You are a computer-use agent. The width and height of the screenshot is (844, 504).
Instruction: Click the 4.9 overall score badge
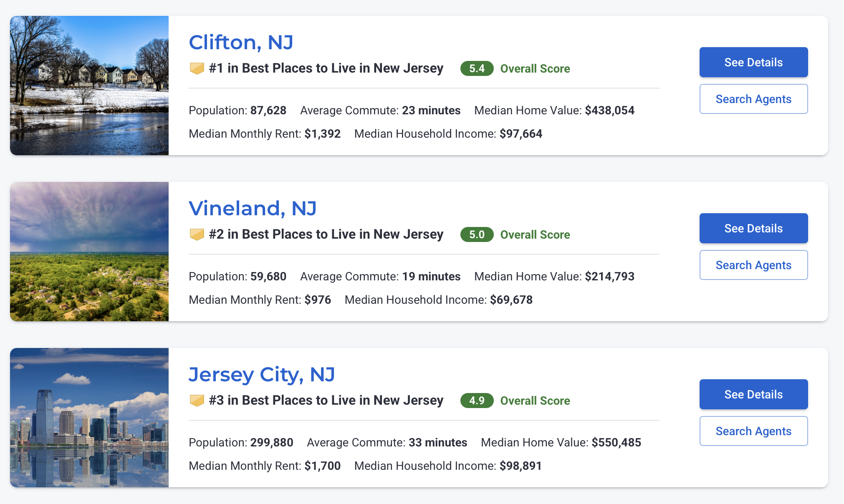point(477,401)
